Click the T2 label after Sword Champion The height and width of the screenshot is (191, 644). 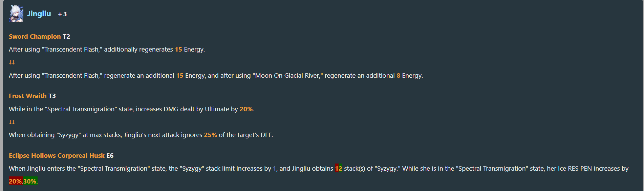66,36
